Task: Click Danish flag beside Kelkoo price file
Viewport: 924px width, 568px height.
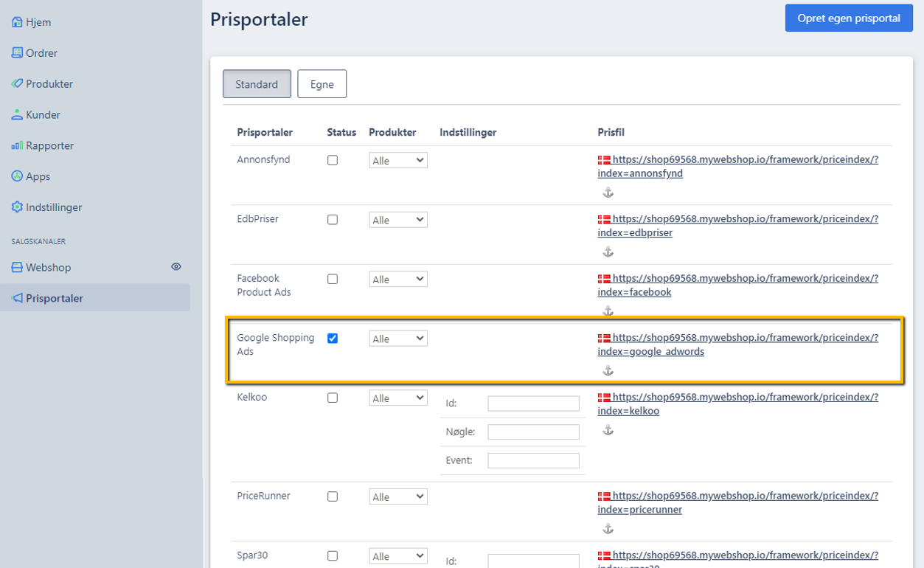Action: (x=604, y=398)
